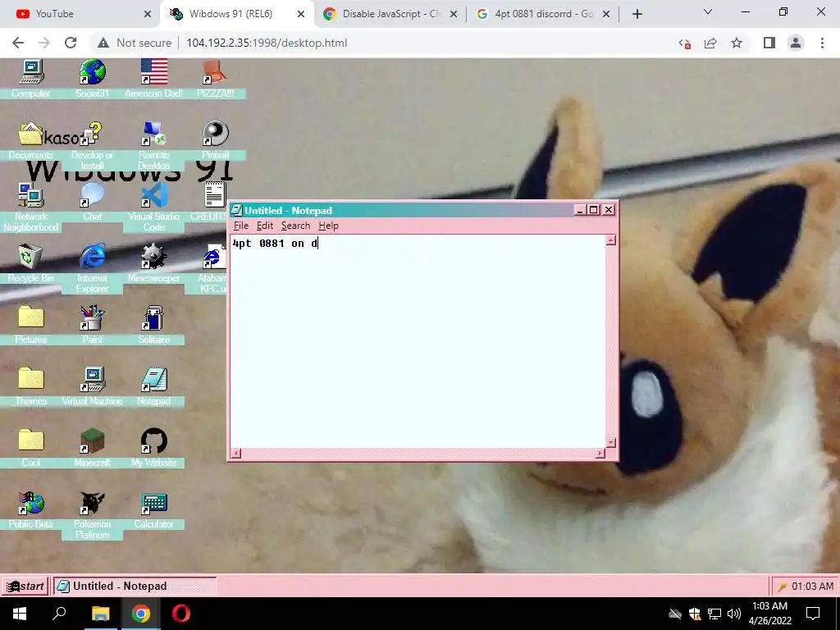Open the Notepad Search menu

coord(295,226)
